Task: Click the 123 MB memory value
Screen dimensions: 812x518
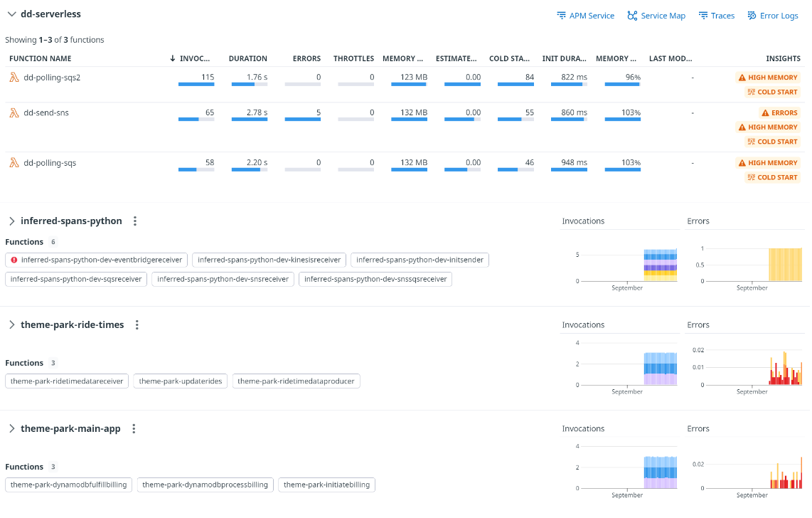Action: [x=414, y=77]
